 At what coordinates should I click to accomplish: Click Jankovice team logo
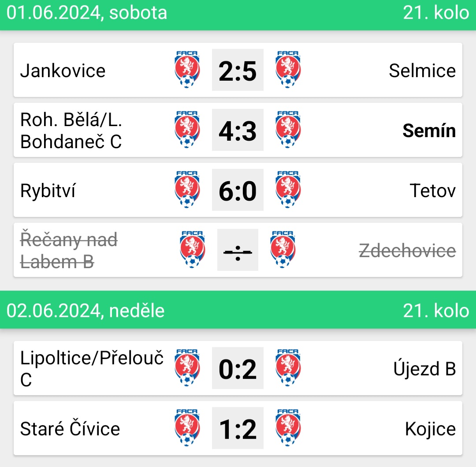tap(187, 70)
